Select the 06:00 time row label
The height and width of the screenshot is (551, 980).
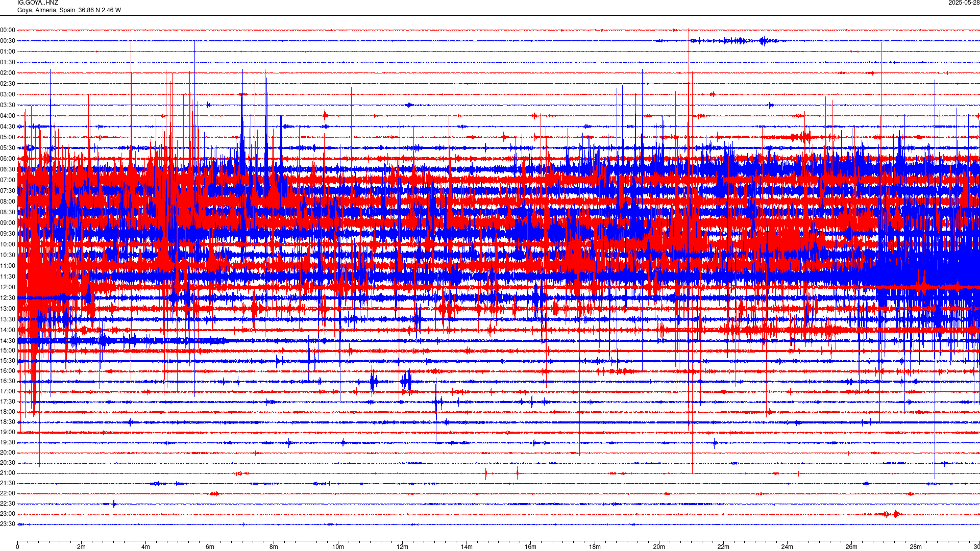coord(8,159)
